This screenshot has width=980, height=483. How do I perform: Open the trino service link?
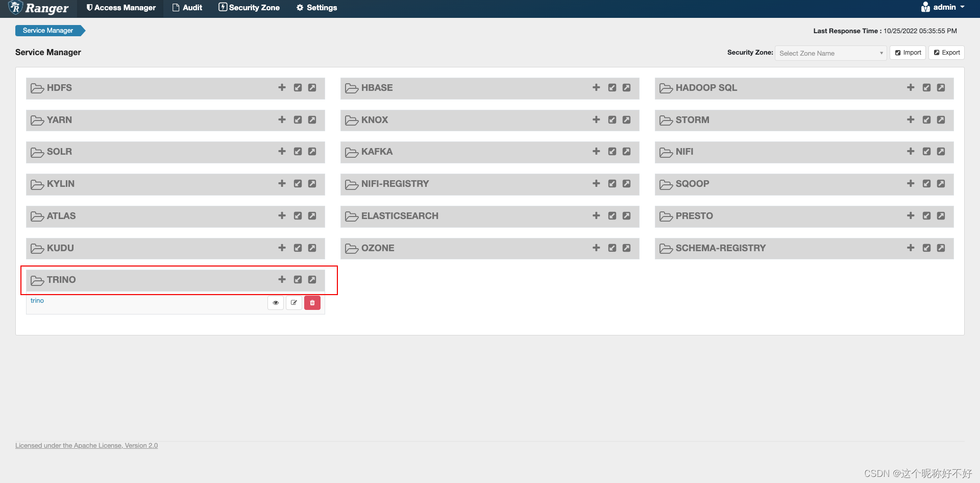coord(37,300)
